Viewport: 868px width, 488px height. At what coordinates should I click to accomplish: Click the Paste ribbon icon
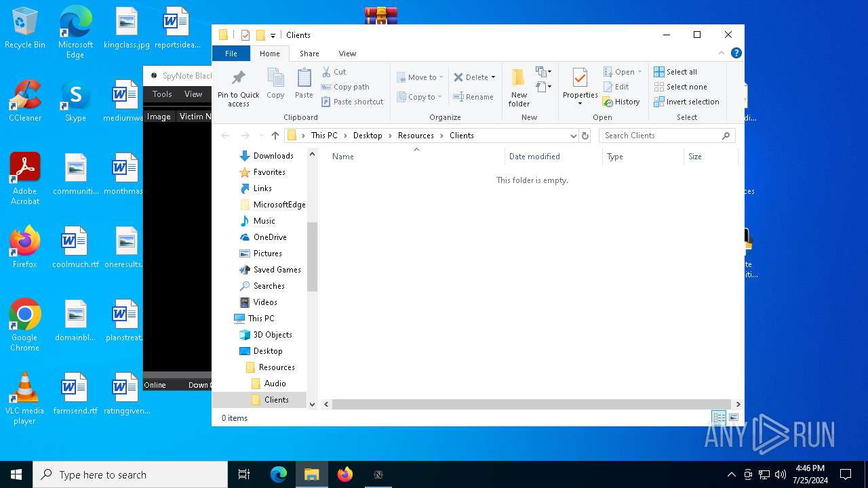click(x=304, y=84)
